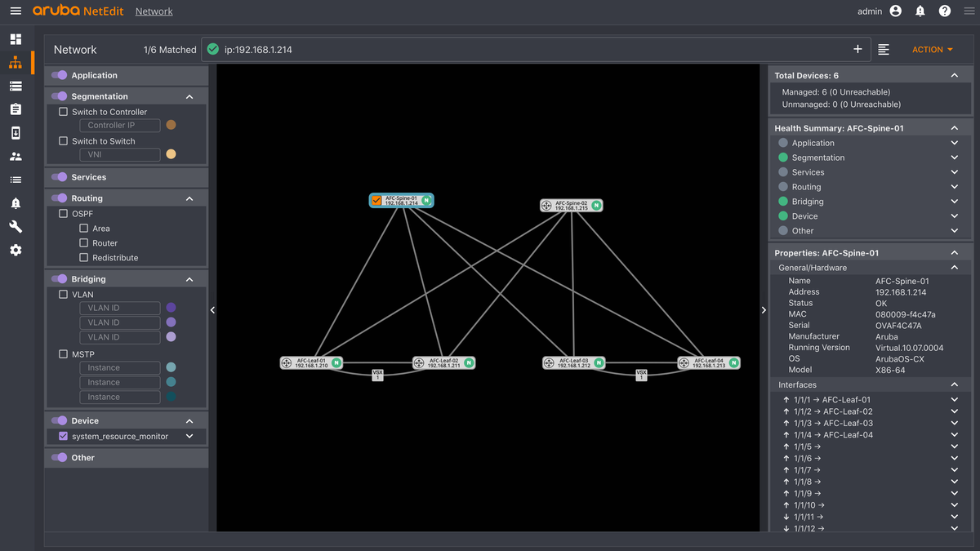Open the hamburger menu in the top-left corner
This screenshot has width=980, height=551.
16,11
